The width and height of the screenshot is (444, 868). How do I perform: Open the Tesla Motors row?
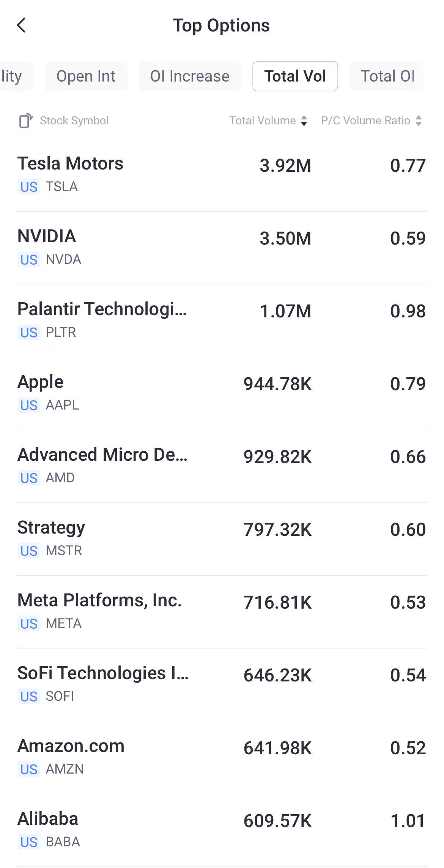click(x=222, y=174)
